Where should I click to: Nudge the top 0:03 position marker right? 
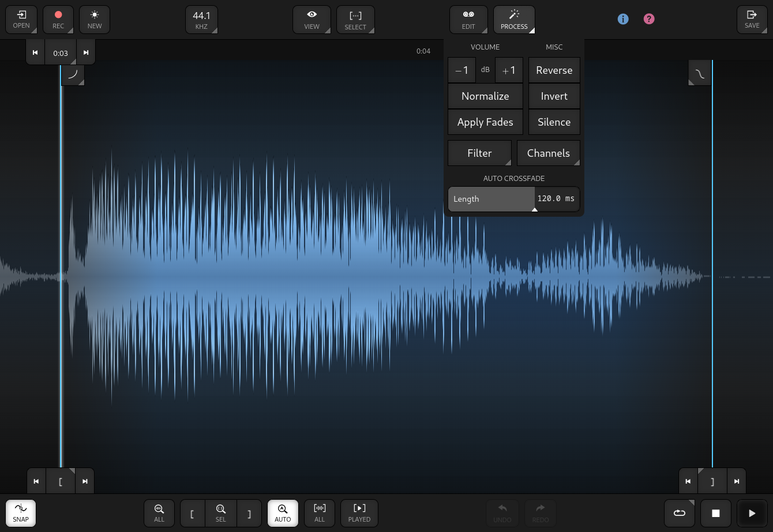coord(86,52)
